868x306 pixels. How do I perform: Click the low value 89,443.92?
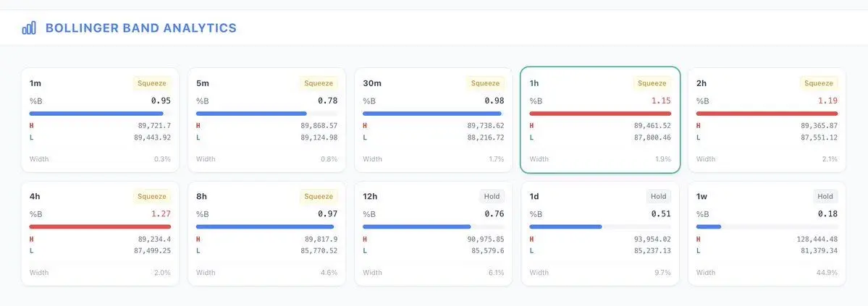click(153, 137)
